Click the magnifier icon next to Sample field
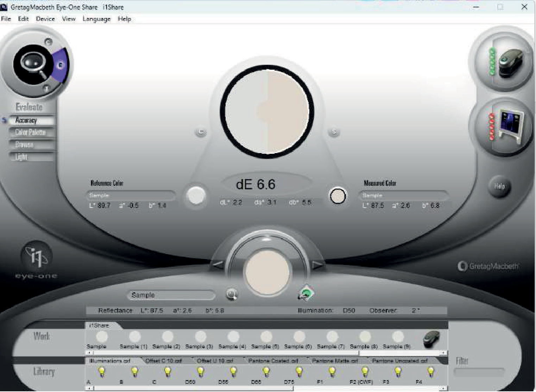 pos(232,294)
